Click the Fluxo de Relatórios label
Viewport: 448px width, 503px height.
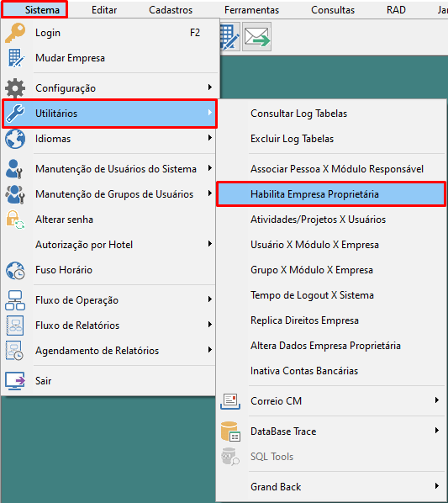coord(77,326)
